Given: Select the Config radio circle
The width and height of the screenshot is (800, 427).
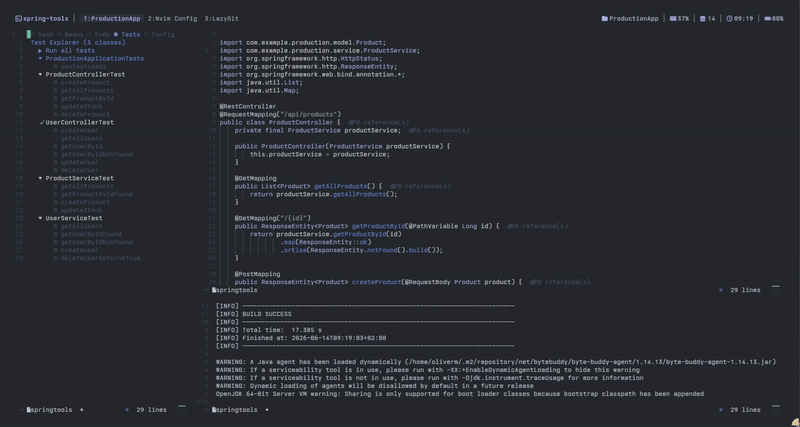Looking at the screenshot, I should pos(146,35).
